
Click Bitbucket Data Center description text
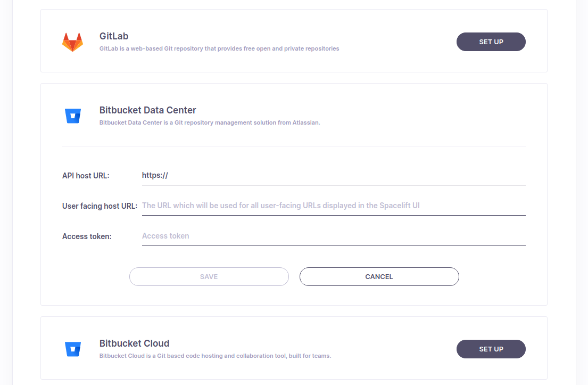[x=210, y=122]
